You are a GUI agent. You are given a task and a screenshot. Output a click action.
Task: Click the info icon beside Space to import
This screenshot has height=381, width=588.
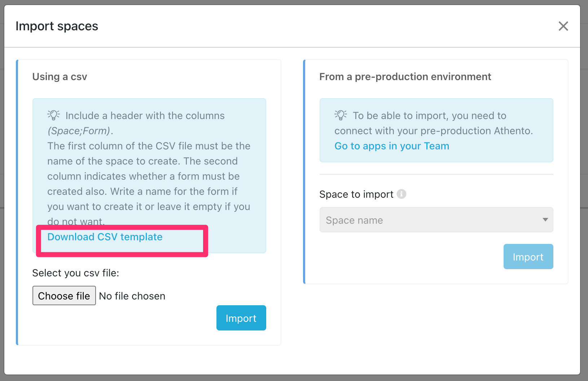click(401, 194)
